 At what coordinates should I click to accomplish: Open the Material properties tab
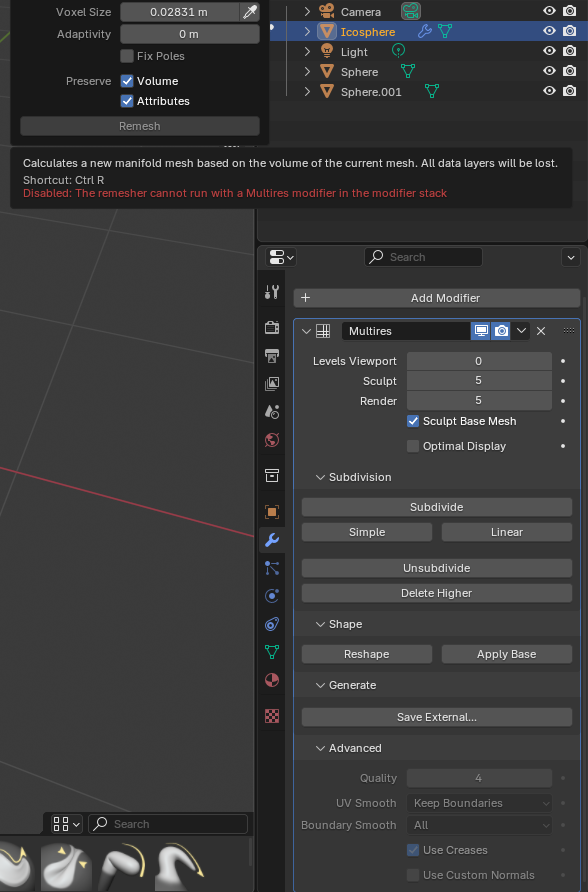click(x=272, y=680)
